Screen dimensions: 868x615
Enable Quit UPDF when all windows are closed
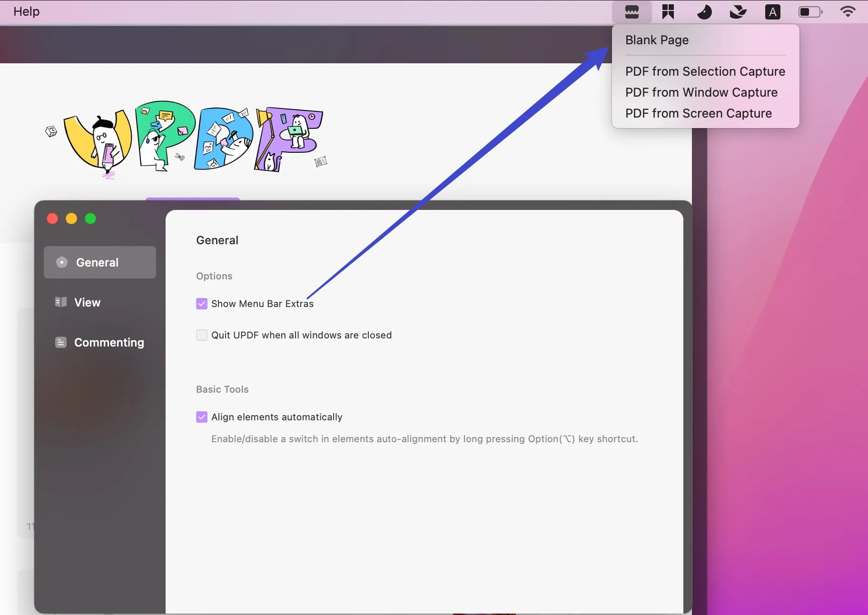pyautogui.click(x=202, y=335)
